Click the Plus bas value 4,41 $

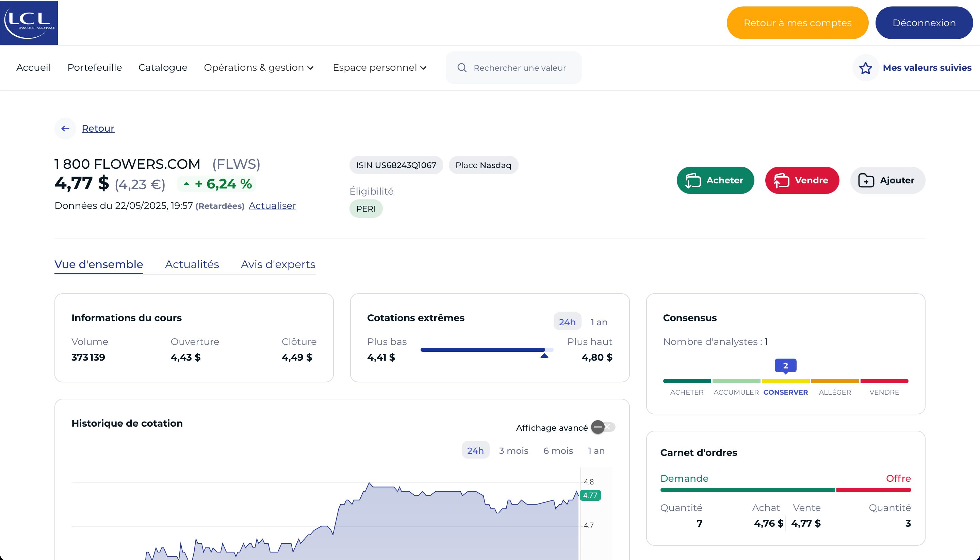pos(381,357)
